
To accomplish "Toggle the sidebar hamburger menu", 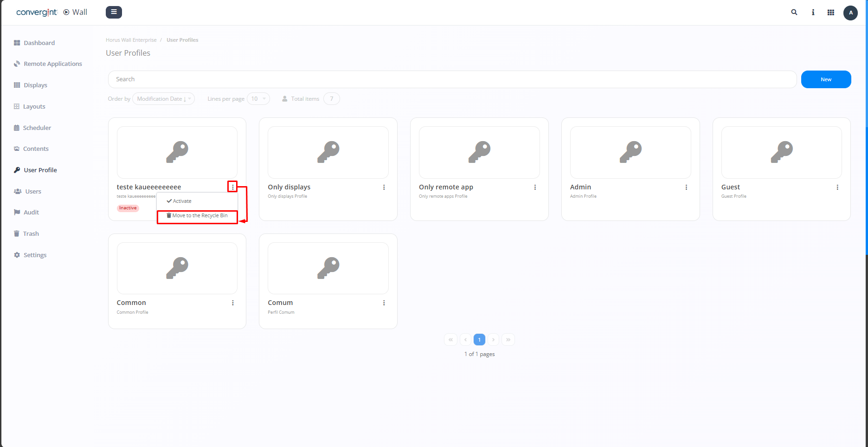I will click(x=114, y=12).
